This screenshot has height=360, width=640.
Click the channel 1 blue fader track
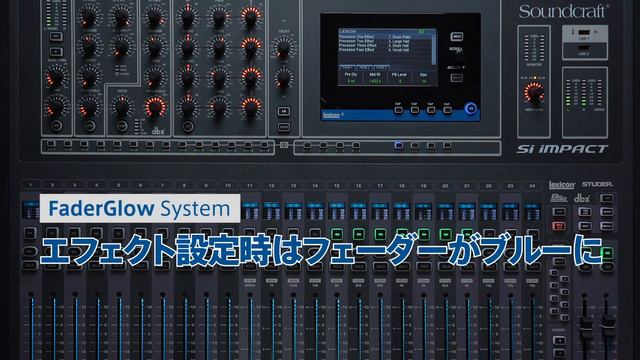pos(33,329)
